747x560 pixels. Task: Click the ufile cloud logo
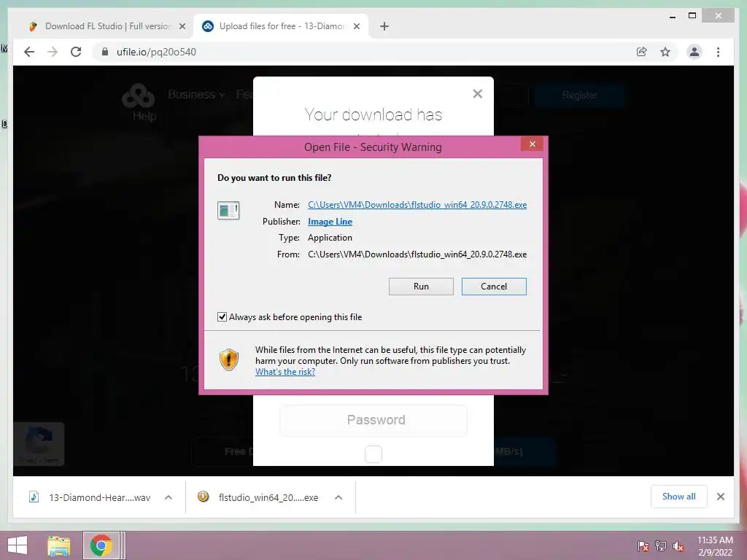point(138,96)
